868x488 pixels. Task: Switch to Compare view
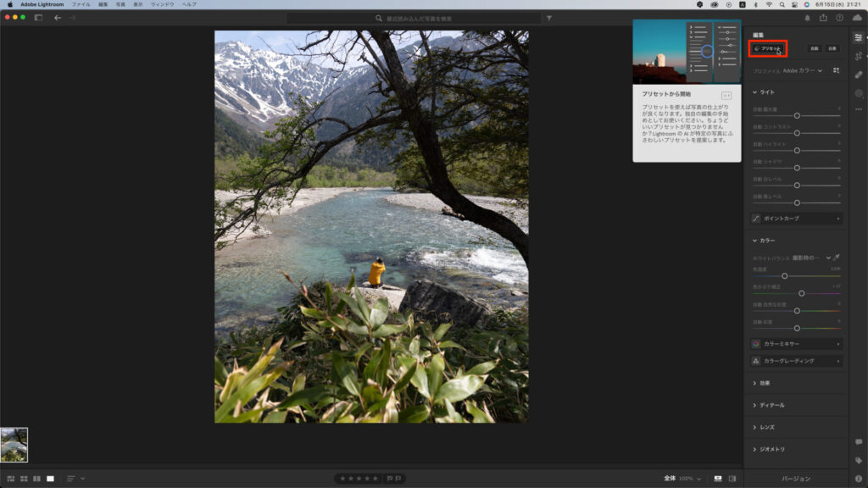coord(36,479)
